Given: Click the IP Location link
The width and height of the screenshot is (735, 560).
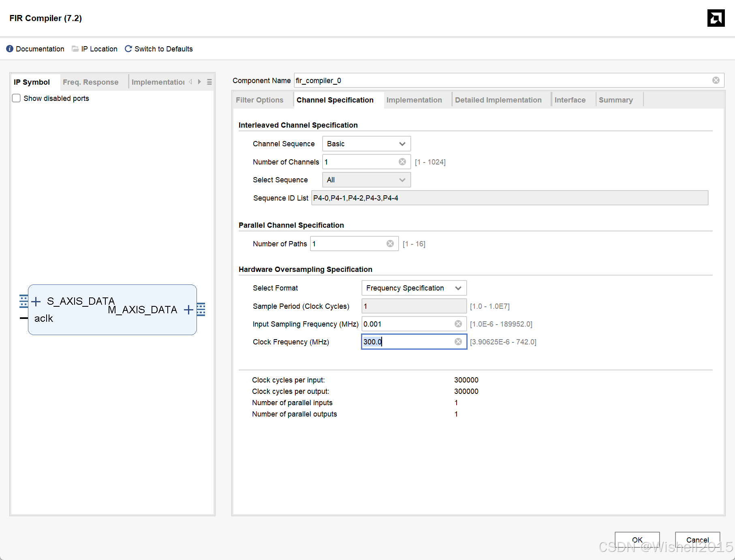Looking at the screenshot, I should pyautogui.click(x=99, y=49).
